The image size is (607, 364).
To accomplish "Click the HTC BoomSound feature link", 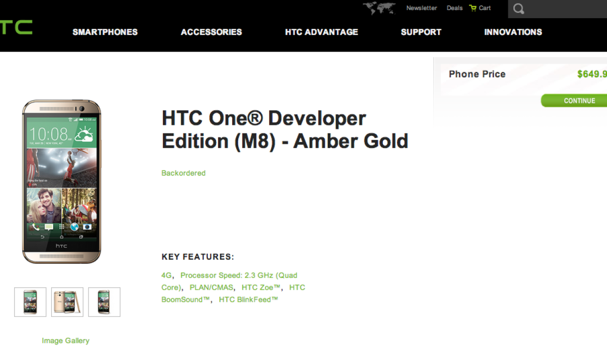I will [233, 294].
